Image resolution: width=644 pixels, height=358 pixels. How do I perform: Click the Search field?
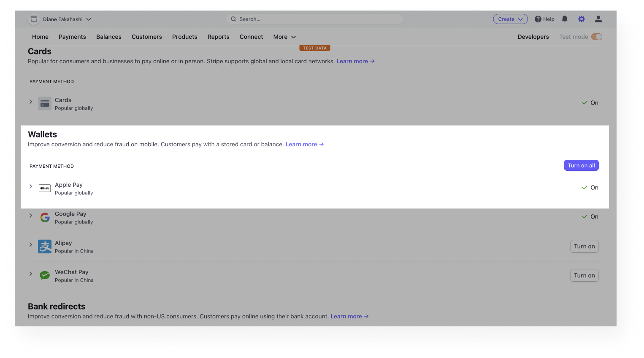(x=314, y=19)
